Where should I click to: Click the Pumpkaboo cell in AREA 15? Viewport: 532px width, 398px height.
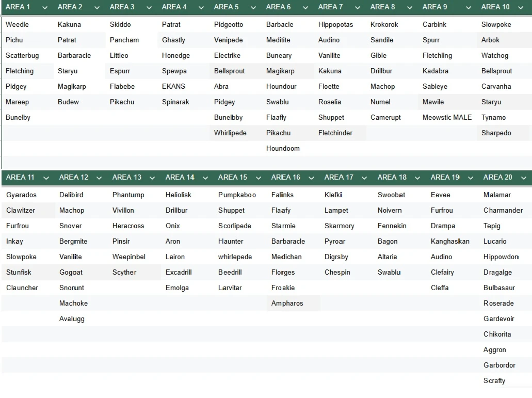pos(237,195)
